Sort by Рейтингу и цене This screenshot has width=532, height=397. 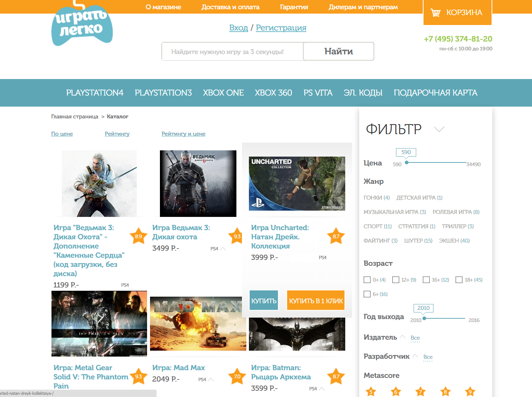tap(183, 134)
